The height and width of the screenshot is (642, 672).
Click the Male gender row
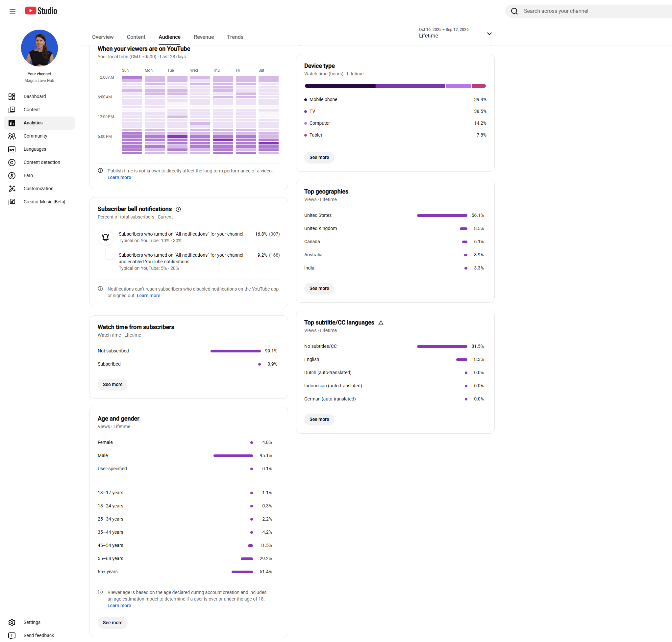[x=185, y=455]
